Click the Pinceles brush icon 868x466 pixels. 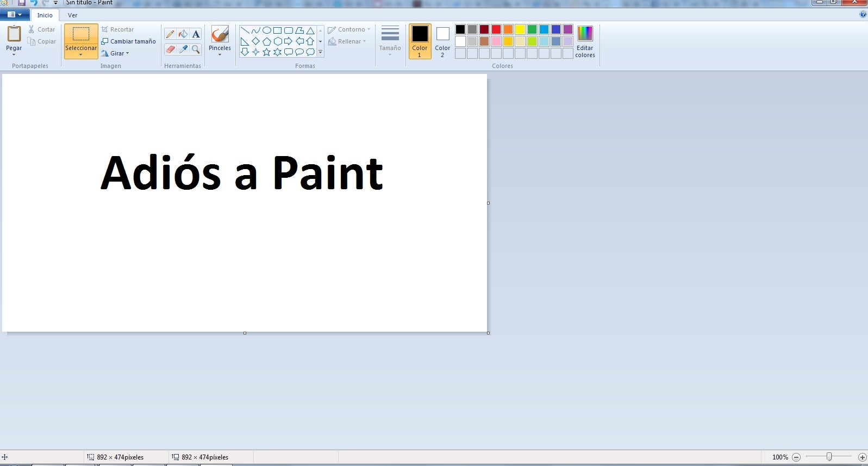click(220, 34)
